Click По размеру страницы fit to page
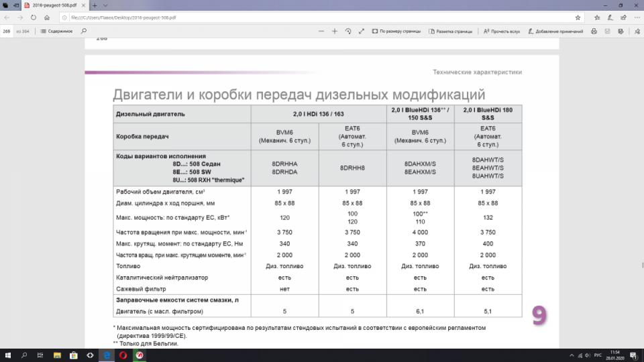This screenshot has height=362, width=644. pyautogui.click(x=396, y=32)
